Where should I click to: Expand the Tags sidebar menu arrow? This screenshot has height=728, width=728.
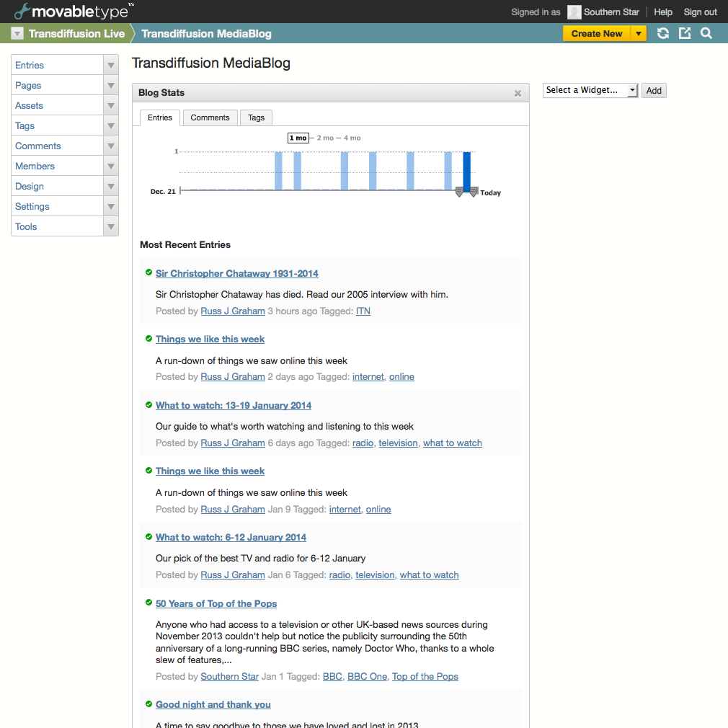(111, 126)
